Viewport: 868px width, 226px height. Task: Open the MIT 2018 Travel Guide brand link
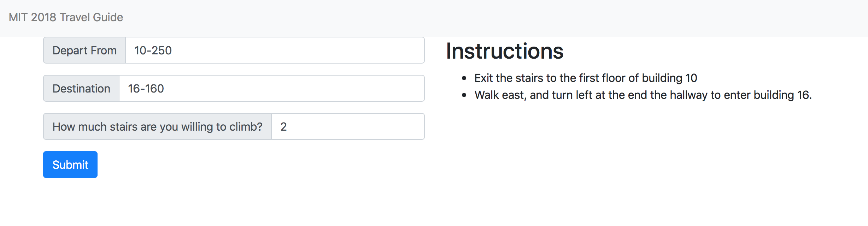pos(66,17)
